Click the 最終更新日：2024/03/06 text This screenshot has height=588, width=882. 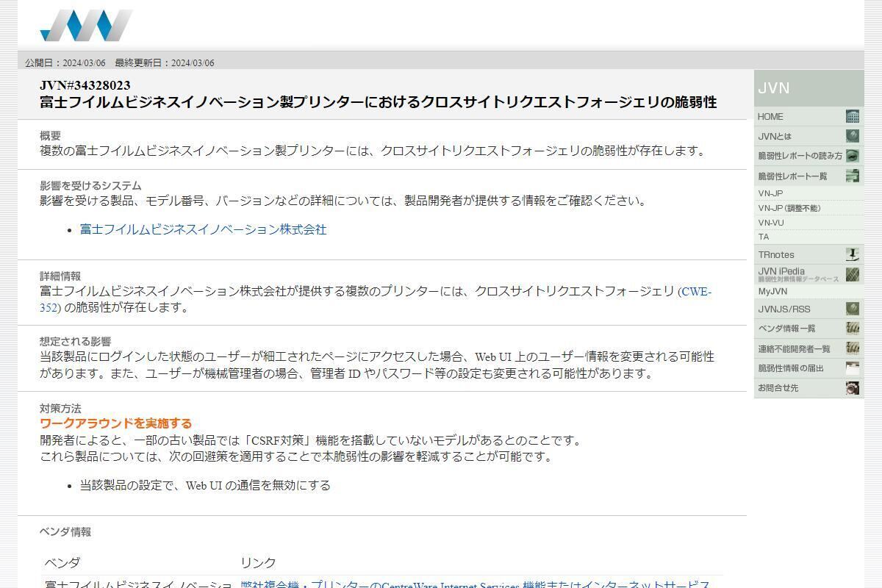click(165, 63)
